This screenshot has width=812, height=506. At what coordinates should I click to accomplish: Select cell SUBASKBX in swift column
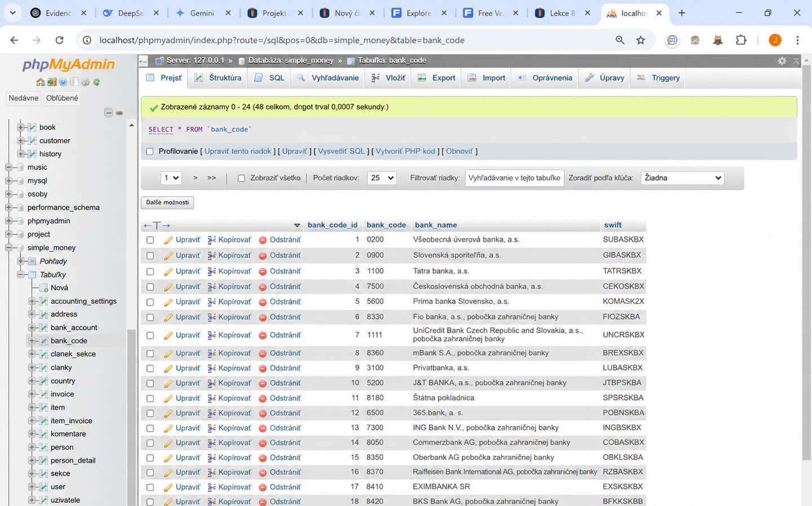(x=623, y=239)
